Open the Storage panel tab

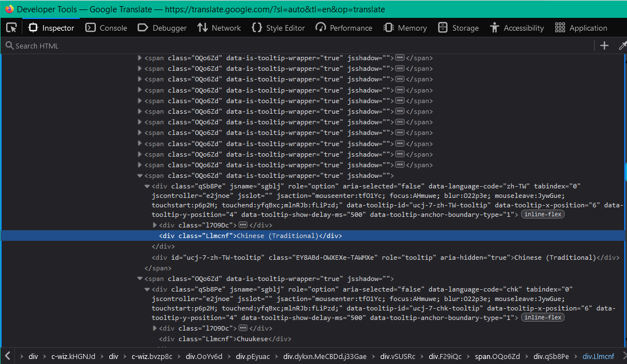[458, 28]
